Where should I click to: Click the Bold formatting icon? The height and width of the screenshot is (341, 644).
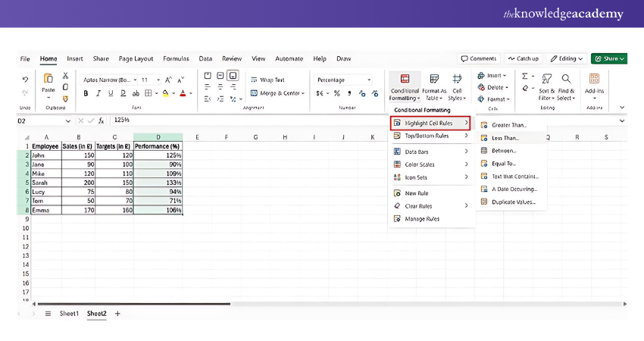86,93
